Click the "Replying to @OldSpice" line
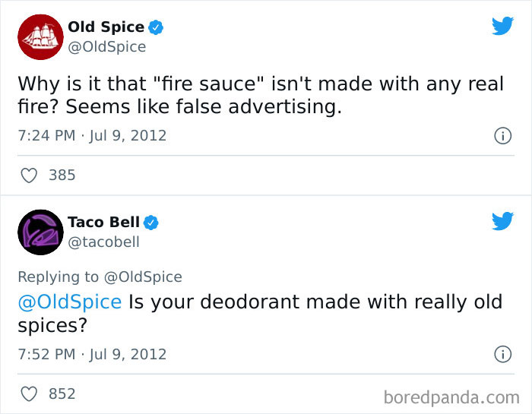This screenshot has height=414, width=532. coord(100,277)
